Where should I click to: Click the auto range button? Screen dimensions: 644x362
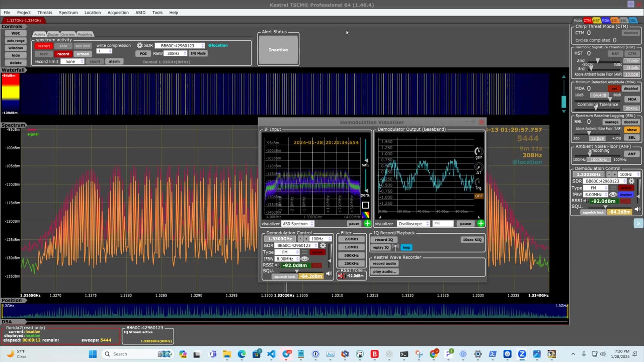tap(16, 40)
